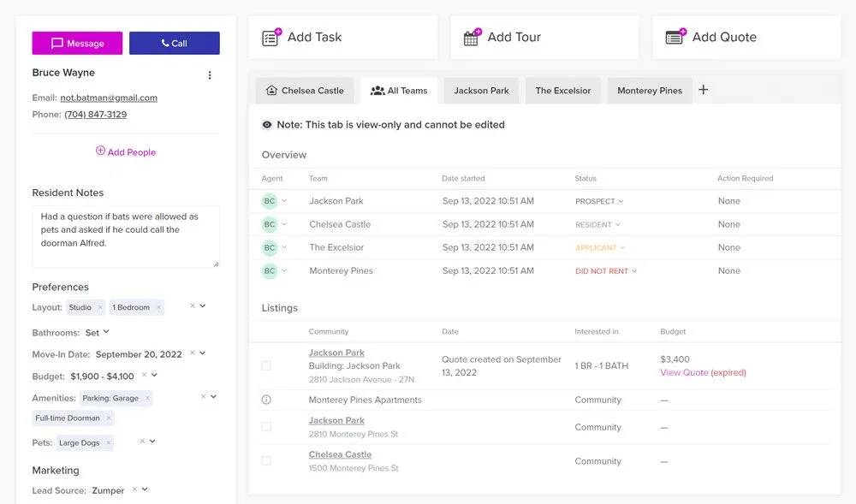Open the three-dot menu beside Bruce Wayne
This screenshot has width=856, height=504.
[210, 75]
